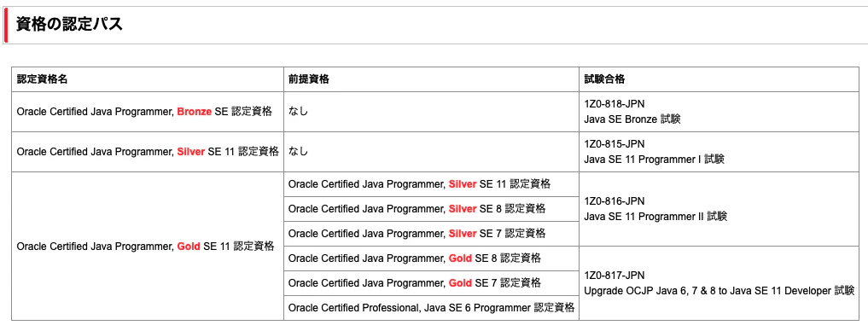Click the heading 資格の認定パス

[x=69, y=25]
